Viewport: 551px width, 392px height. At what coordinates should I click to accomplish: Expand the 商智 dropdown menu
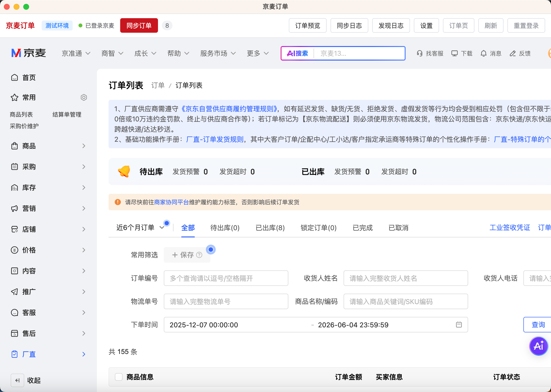(112, 53)
